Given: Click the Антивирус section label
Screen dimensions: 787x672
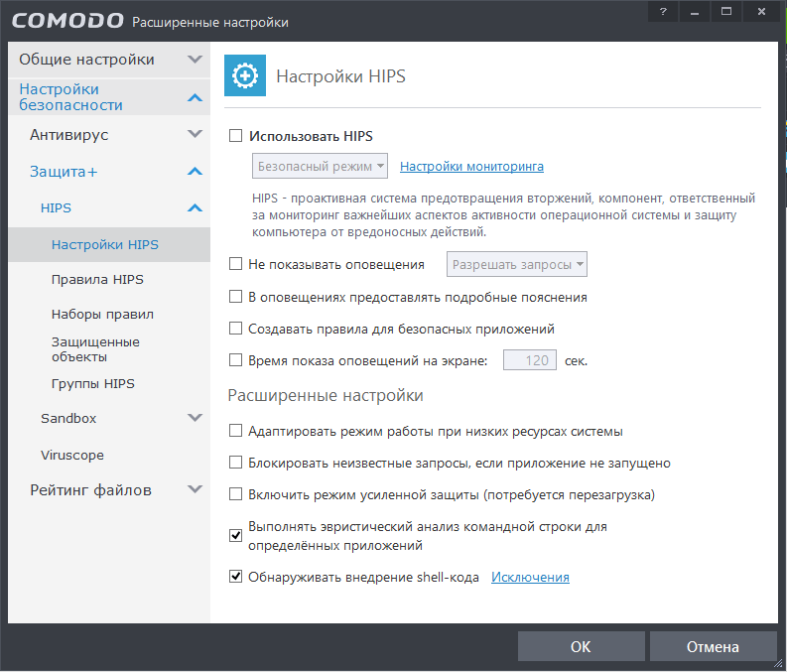Looking at the screenshot, I should (x=68, y=135).
